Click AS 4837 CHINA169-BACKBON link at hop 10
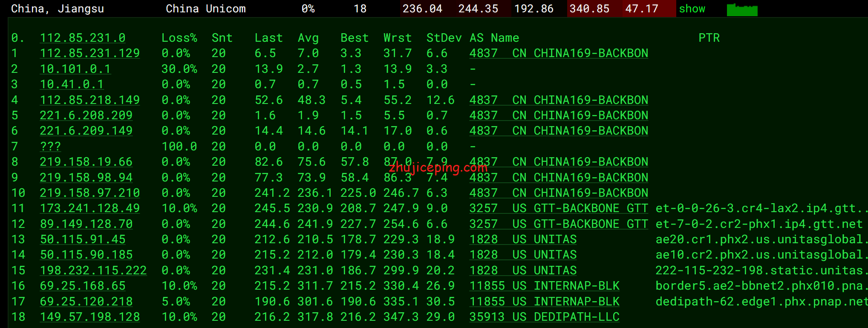The image size is (868, 328). click(559, 193)
